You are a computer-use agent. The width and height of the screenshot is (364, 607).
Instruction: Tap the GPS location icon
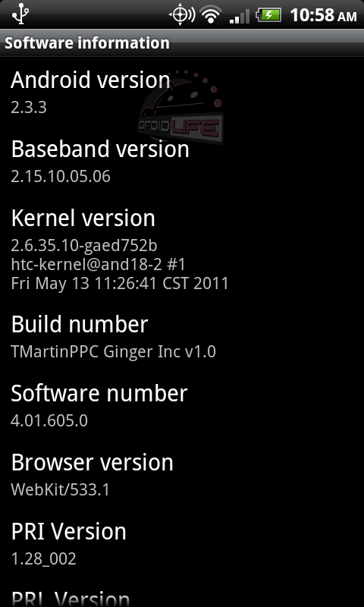pyautogui.click(x=181, y=15)
